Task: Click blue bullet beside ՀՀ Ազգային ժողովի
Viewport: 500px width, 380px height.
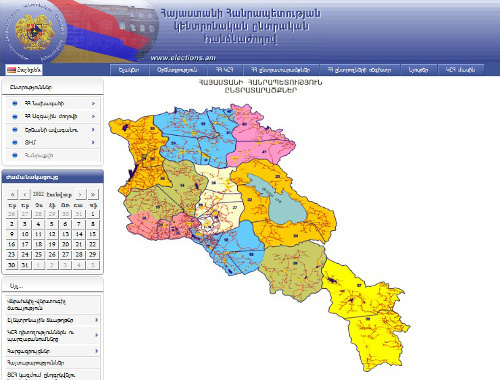Action: pyautogui.click(x=15, y=117)
